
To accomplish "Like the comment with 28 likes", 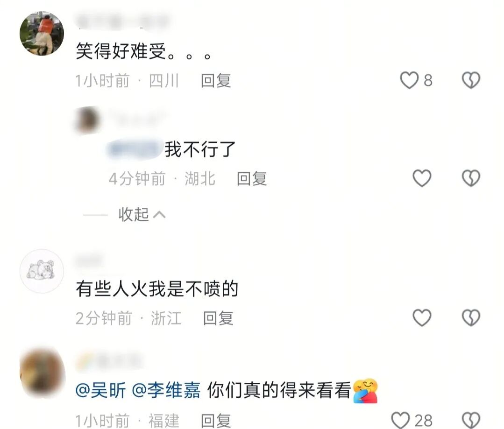I will 400,420.
